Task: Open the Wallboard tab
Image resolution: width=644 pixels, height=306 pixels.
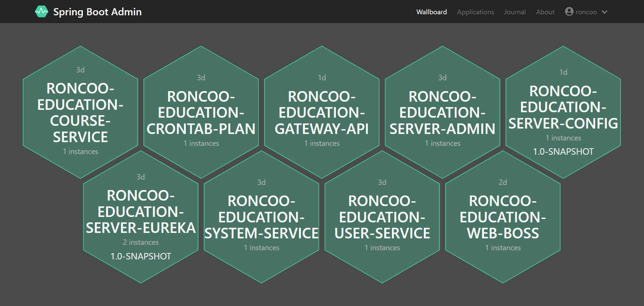Action: (431, 12)
